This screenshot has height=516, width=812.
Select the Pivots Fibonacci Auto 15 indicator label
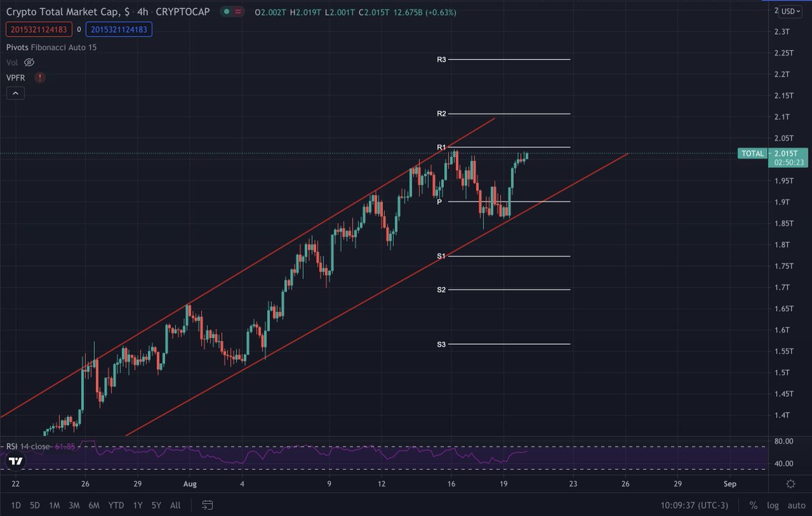52,47
